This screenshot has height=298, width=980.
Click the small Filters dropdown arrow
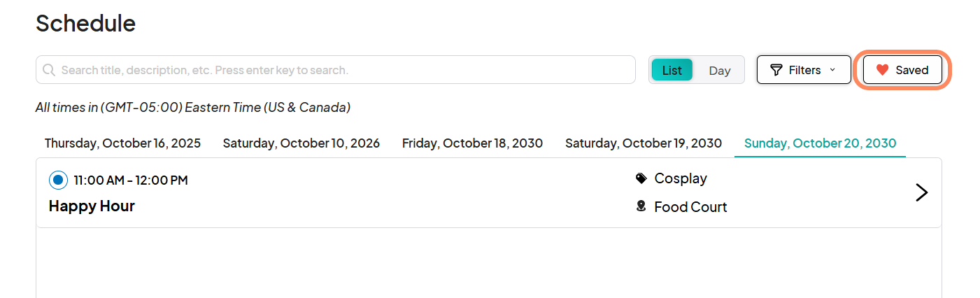(x=832, y=70)
